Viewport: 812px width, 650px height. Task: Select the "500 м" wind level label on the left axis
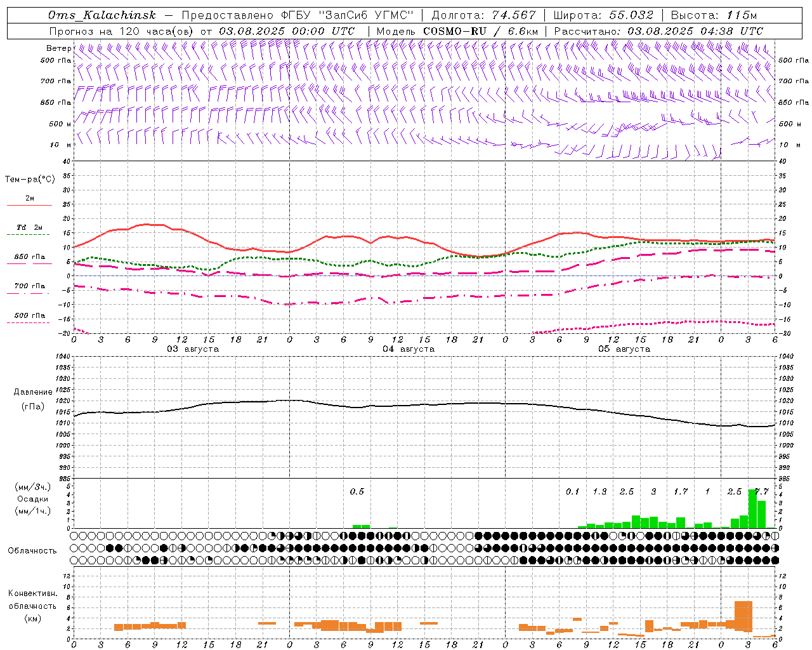(60, 124)
